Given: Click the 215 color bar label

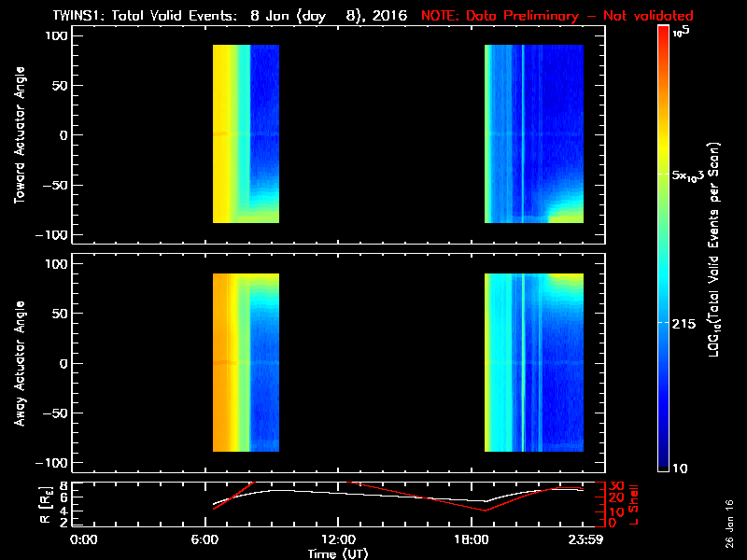Looking at the screenshot, I should coord(684,324).
